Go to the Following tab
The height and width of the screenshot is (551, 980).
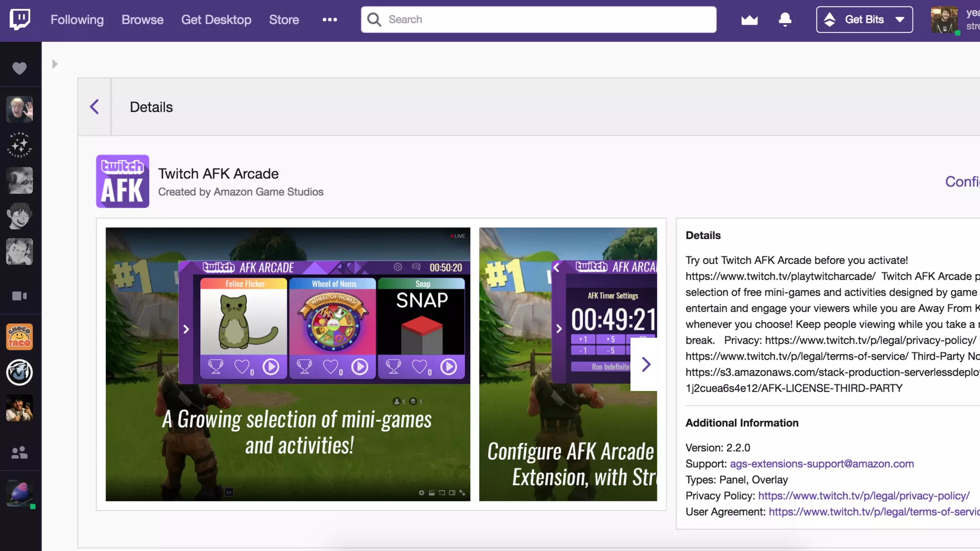[x=77, y=20]
